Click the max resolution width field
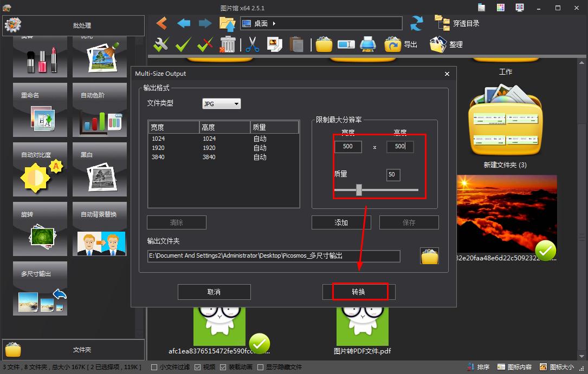Viewport: 588px width, 374px height. [x=348, y=146]
